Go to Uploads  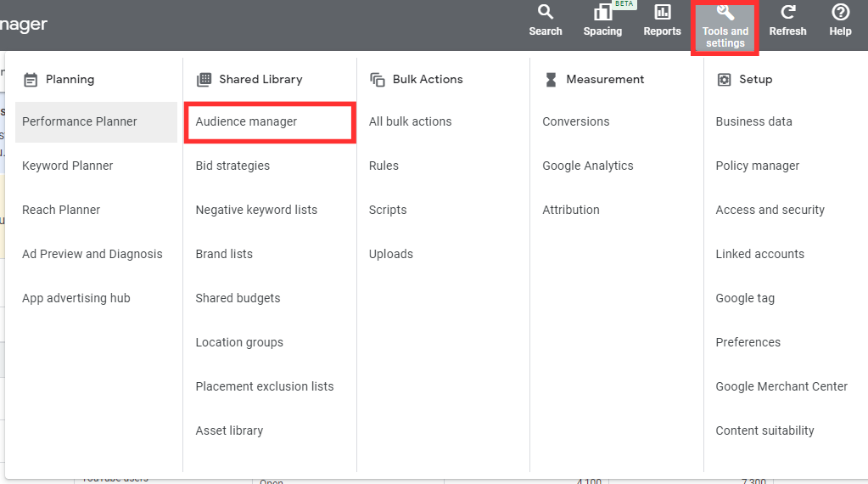click(x=391, y=254)
